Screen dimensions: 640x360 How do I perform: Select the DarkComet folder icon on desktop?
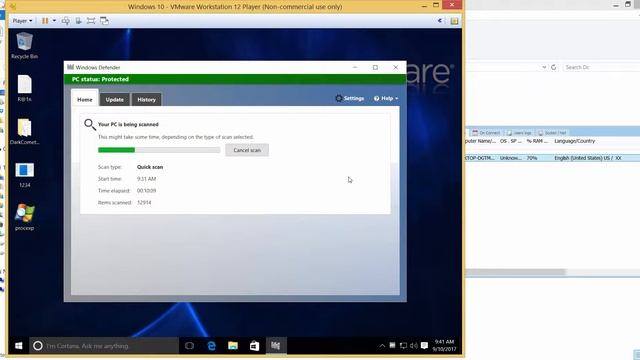point(24,131)
